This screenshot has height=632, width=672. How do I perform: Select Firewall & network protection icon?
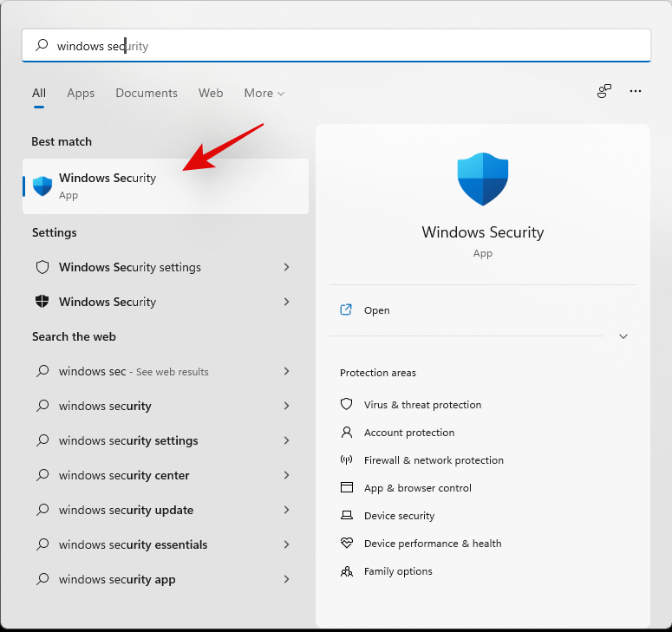(347, 460)
